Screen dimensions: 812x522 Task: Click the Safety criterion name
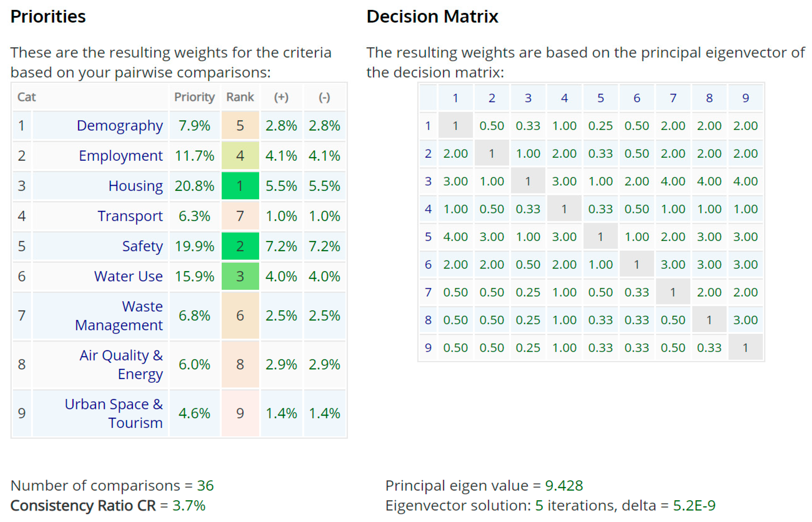(142, 246)
